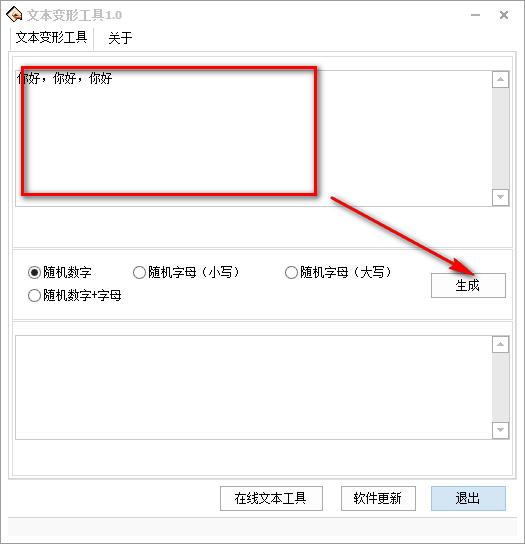Click down arrow of output box scrollbar
Image resolution: width=525 pixels, height=544 pixels.
pyautogui.click(x=500, y=430)
